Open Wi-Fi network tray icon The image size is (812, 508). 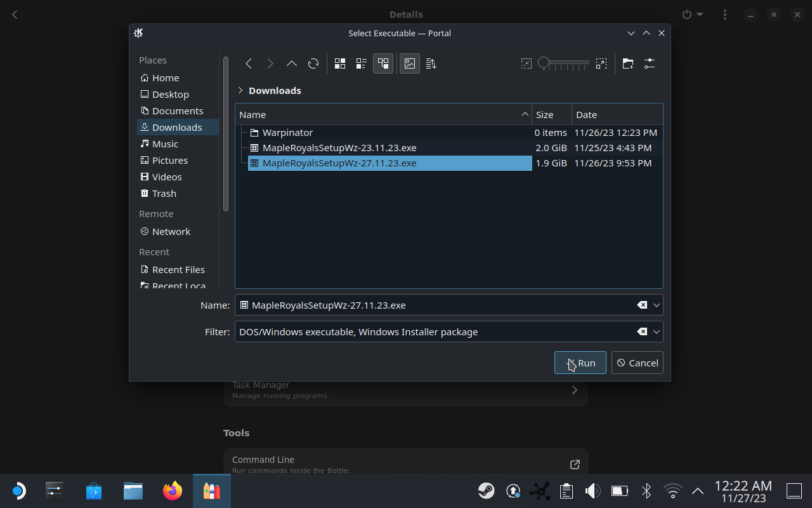[672, 490]
